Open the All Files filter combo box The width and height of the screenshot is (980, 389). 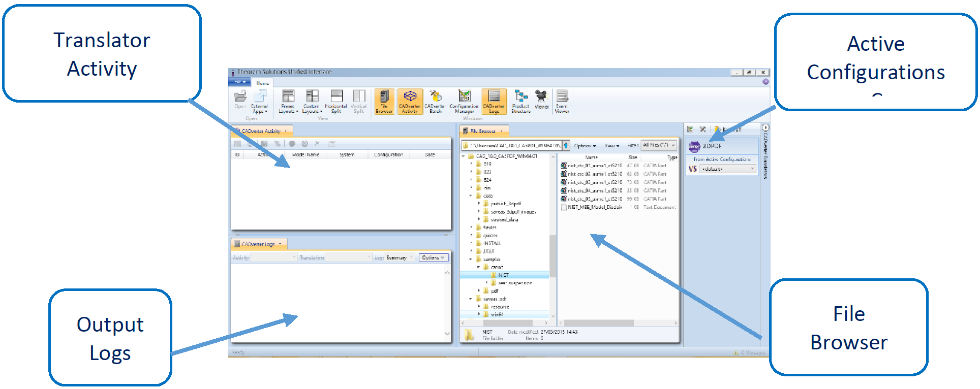[x=659, y=145]
